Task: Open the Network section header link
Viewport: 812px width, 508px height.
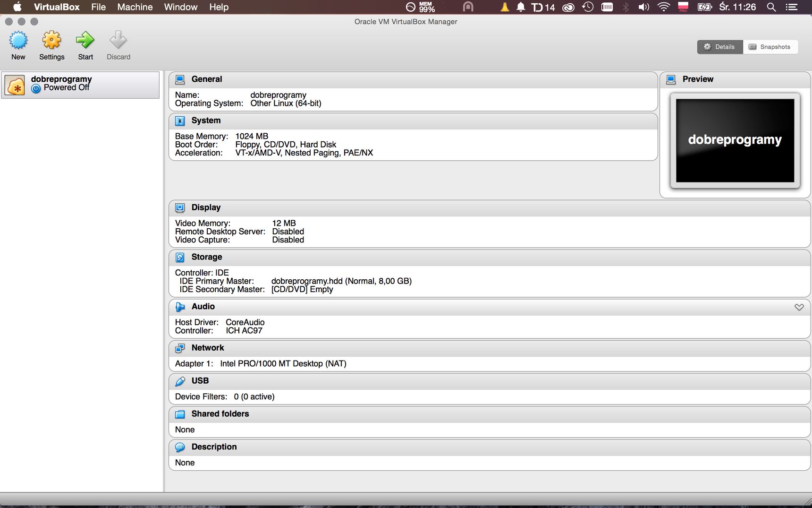Action: click(x=208, y=348)
